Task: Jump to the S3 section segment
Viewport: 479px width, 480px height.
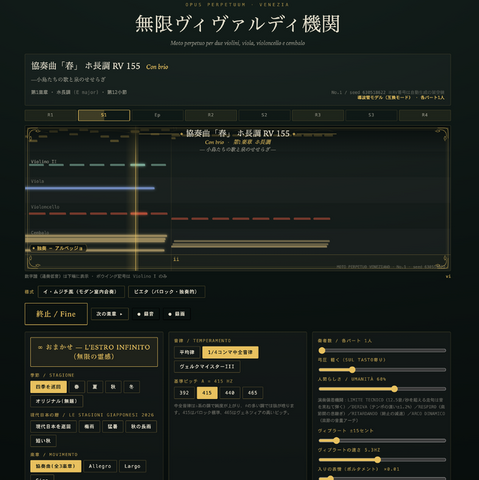Action: 371,115
